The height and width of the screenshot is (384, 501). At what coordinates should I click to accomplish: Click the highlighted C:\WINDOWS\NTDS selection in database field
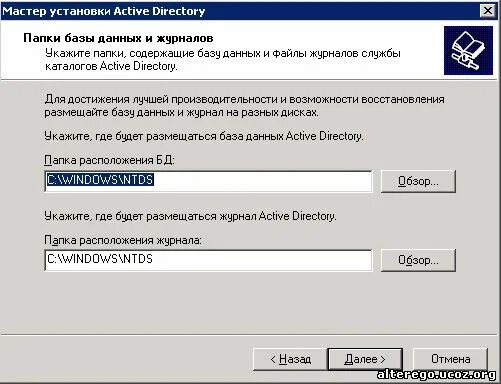point(100,180)
